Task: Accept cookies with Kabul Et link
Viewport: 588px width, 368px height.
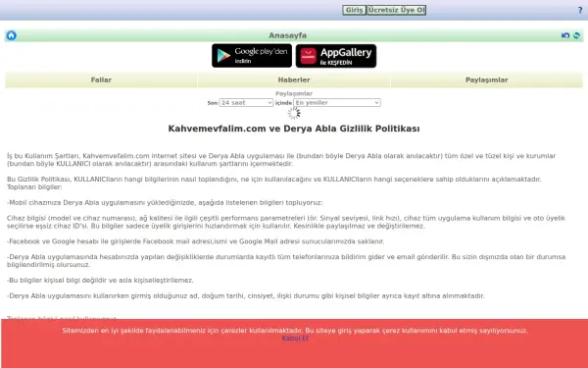Action: (x=295, y=339)
